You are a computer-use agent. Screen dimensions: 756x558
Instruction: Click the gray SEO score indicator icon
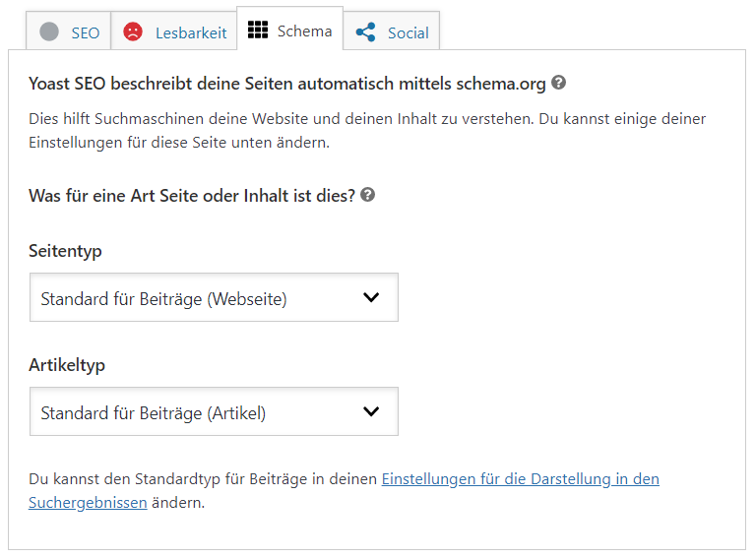(49, 31)
